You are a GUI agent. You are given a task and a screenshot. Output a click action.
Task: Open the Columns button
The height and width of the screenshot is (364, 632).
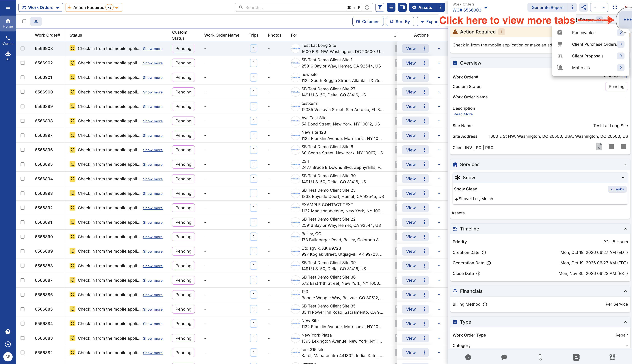(x=368, y=21)
